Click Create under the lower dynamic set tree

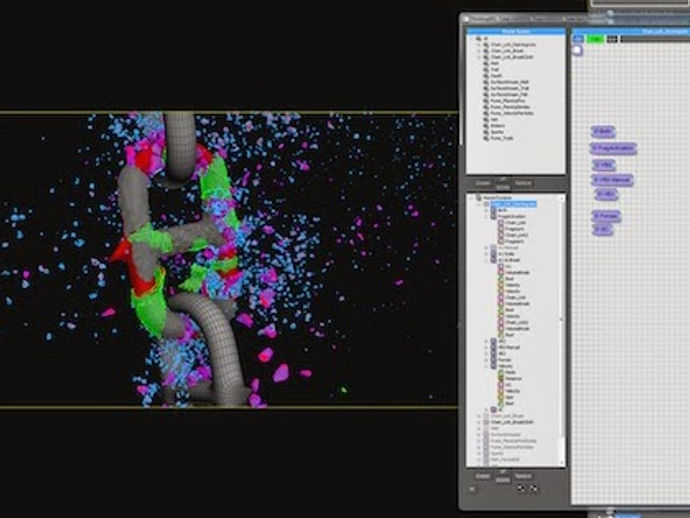(483, 476)
